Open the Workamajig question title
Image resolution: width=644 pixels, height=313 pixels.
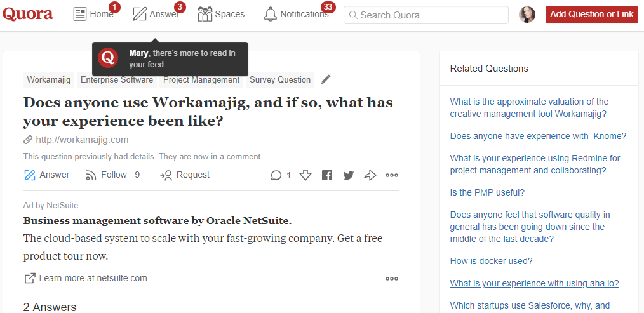(208, 112)
